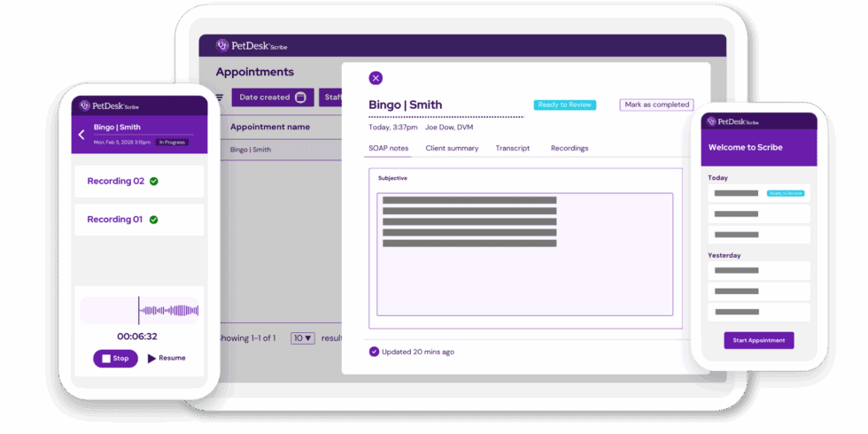Viewport: 868px width, 434px height.
Task: Open the Transcript tab
Action: pyautogui.click(x=512, y=148)
